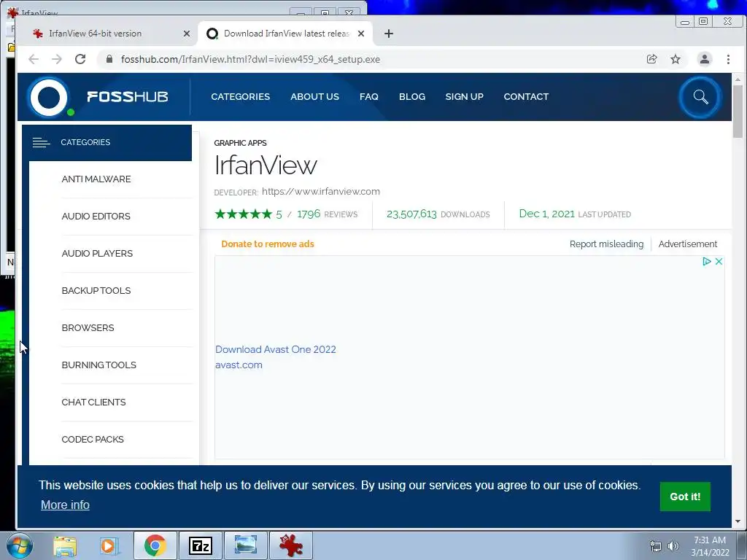Click the volume speaker tray icon
747x560 pixels.
pyautogui.click(x=673, y=546)
